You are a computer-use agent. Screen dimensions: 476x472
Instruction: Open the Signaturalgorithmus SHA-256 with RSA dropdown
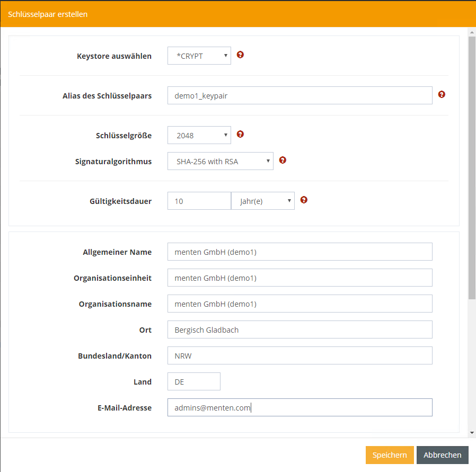point(221,162)
